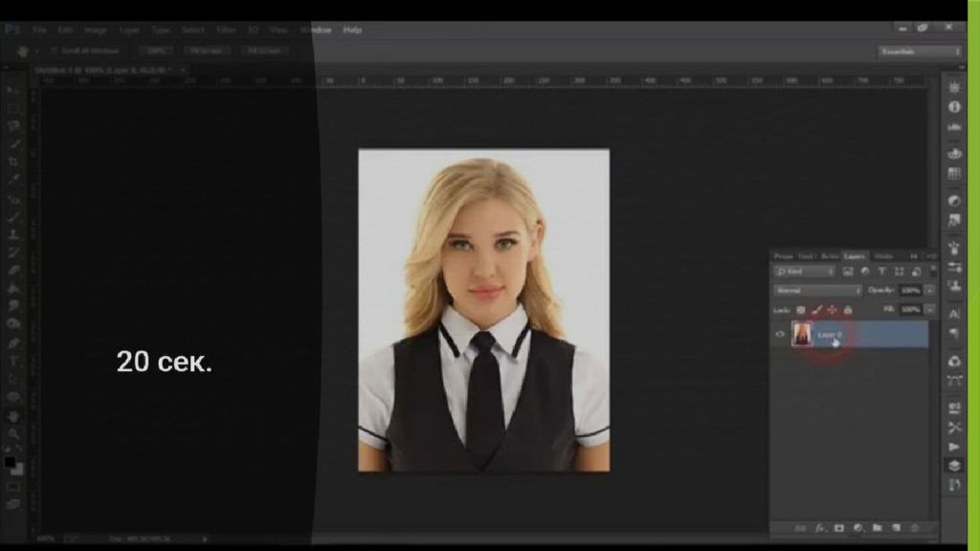Open the Info panel icon

(954, 107)
